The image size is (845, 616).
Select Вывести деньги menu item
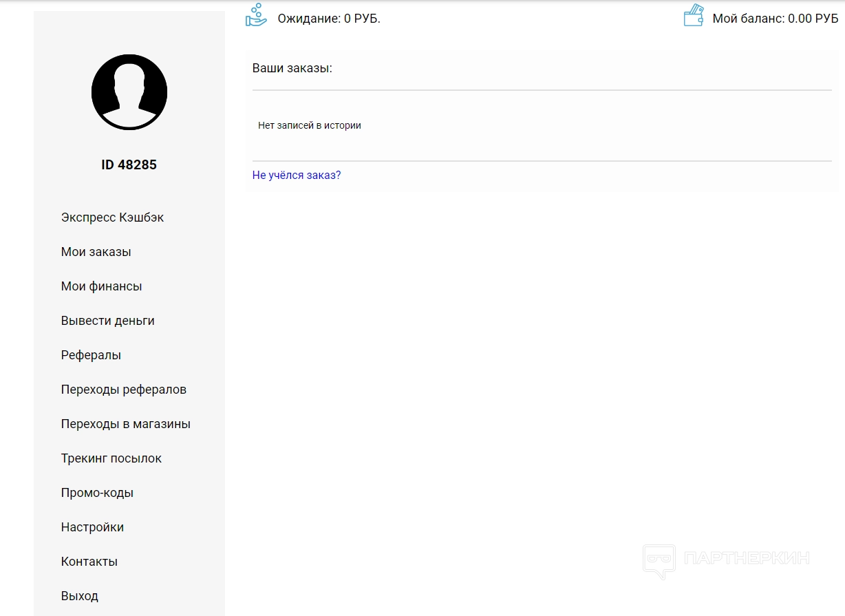(x=107, y=321)
